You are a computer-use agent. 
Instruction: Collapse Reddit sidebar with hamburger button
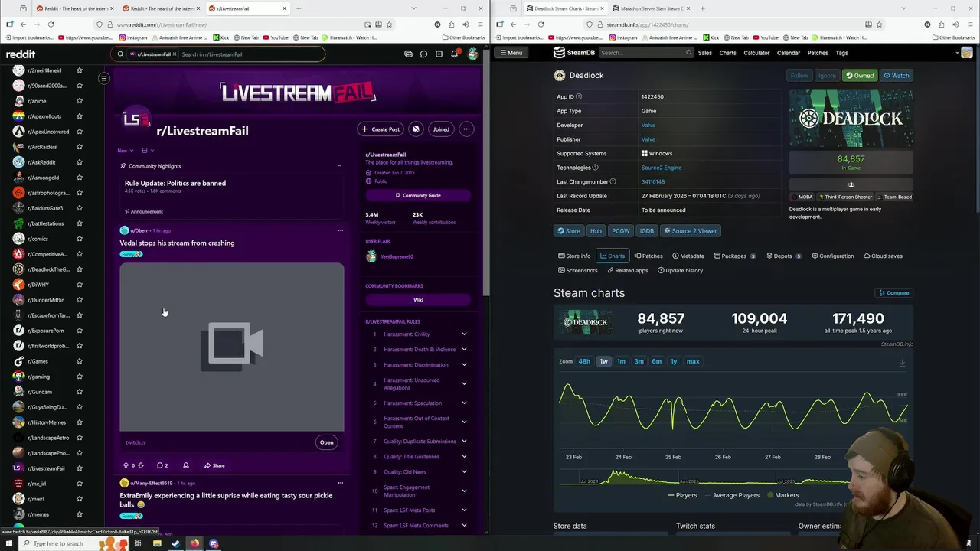[104, 78]
